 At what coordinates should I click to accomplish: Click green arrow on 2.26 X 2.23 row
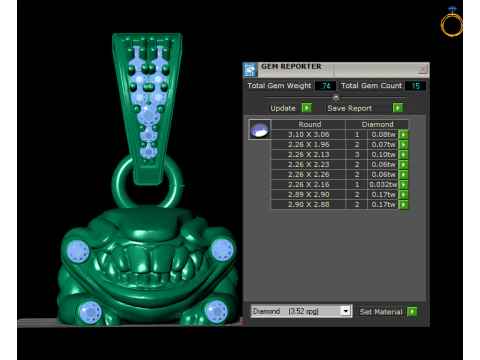click(403, 164)
